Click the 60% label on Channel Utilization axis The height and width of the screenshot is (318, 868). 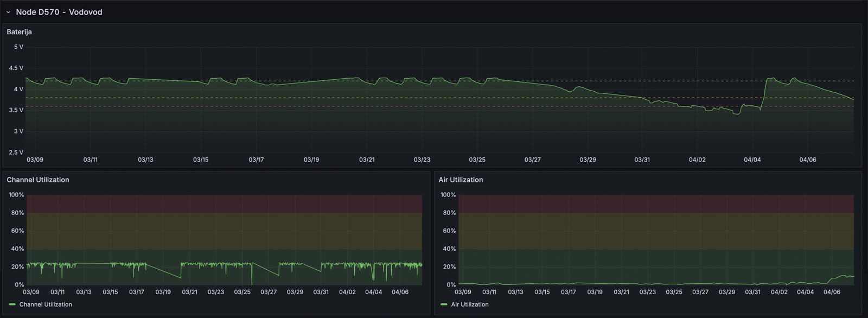[17, 231]
